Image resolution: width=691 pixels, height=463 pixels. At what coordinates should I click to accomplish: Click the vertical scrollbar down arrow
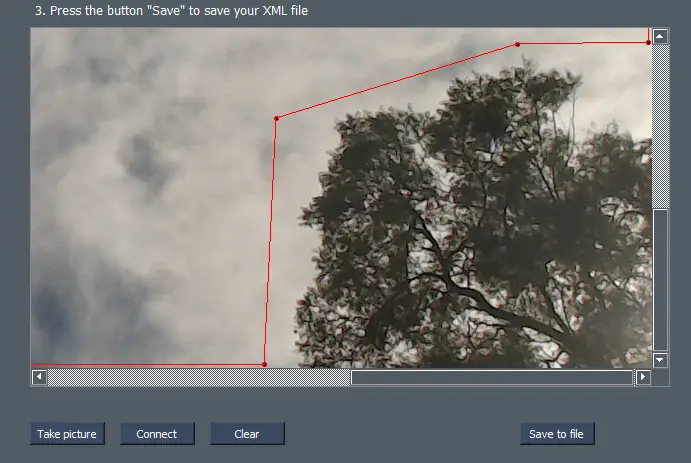tap(660, 359)
